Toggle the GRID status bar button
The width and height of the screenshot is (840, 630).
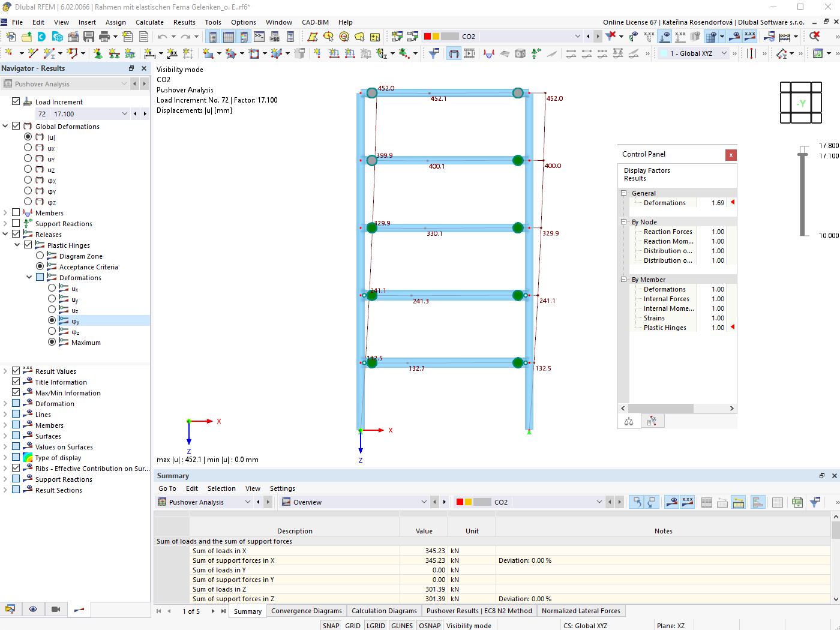[x=353, y=625]
